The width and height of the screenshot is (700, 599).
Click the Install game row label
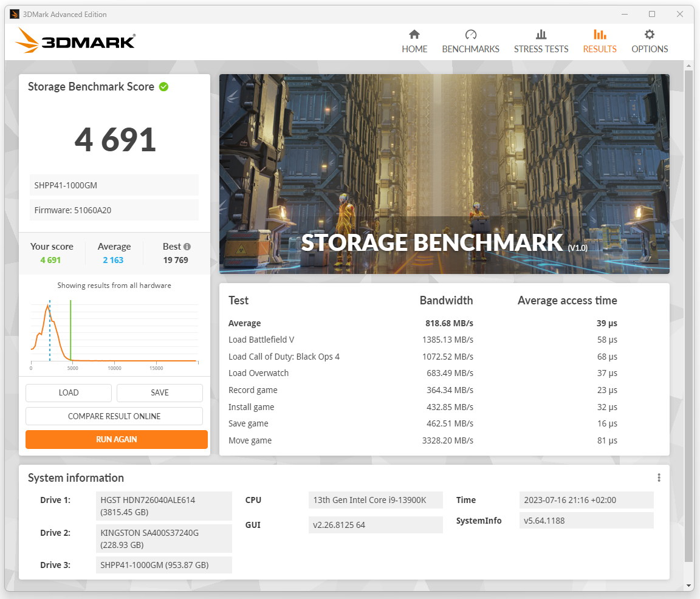[x=252, y=407]
